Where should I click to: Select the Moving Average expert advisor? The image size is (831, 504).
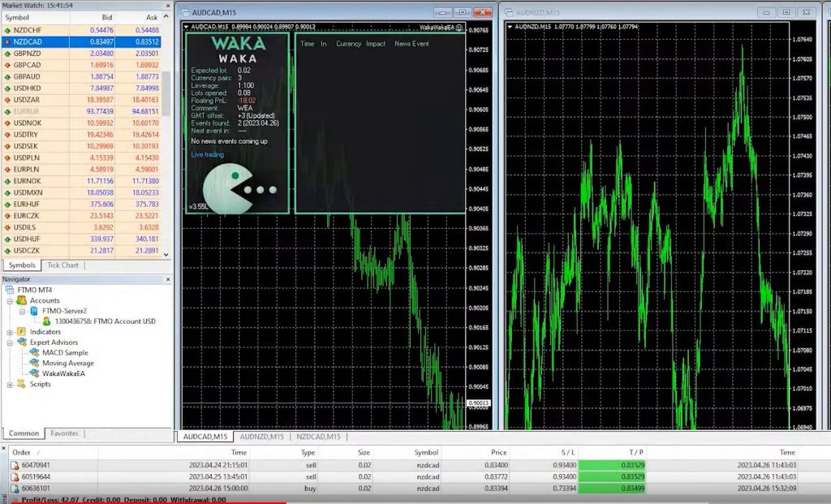coord(68,363)
